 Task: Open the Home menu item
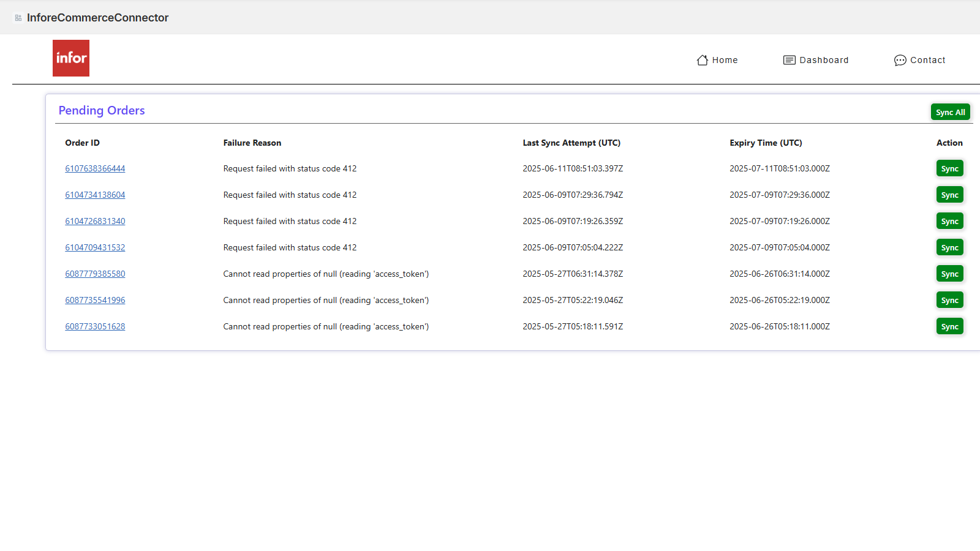(717, 60)
